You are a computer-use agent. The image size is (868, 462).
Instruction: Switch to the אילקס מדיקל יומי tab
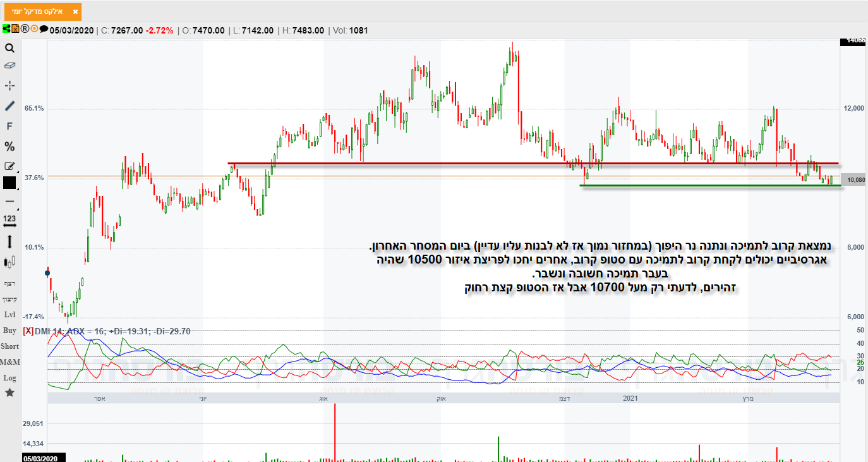click(43, 11)
